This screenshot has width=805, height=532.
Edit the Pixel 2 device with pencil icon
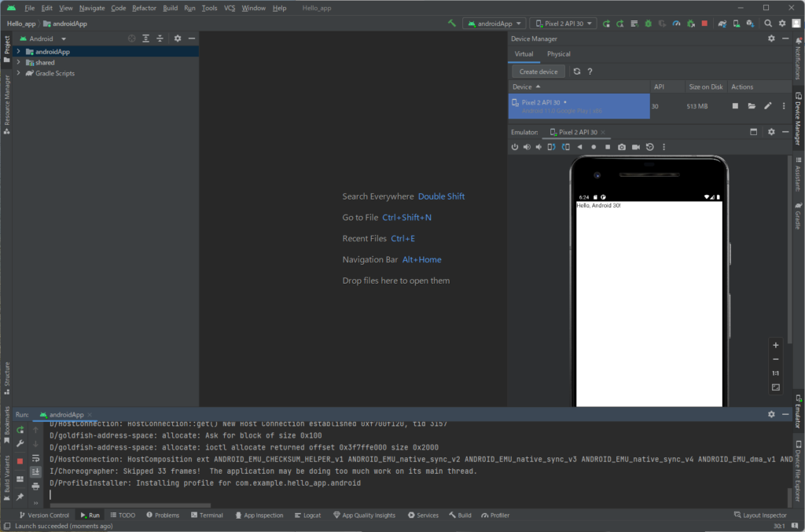768,106
